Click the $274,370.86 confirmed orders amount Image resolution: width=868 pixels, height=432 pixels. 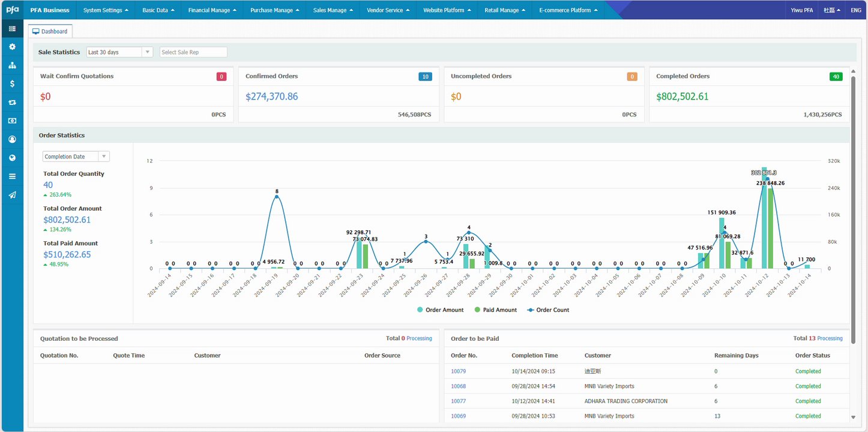(272, 97)
